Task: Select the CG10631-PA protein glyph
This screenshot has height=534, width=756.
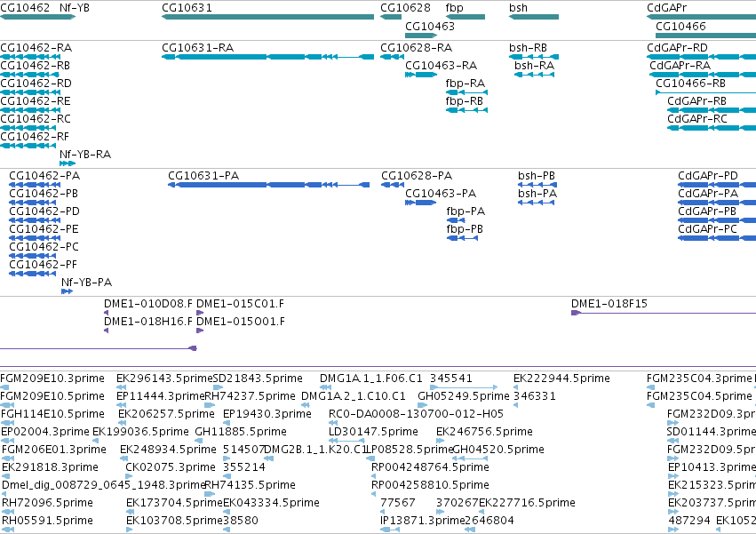Action: [268, 185]
